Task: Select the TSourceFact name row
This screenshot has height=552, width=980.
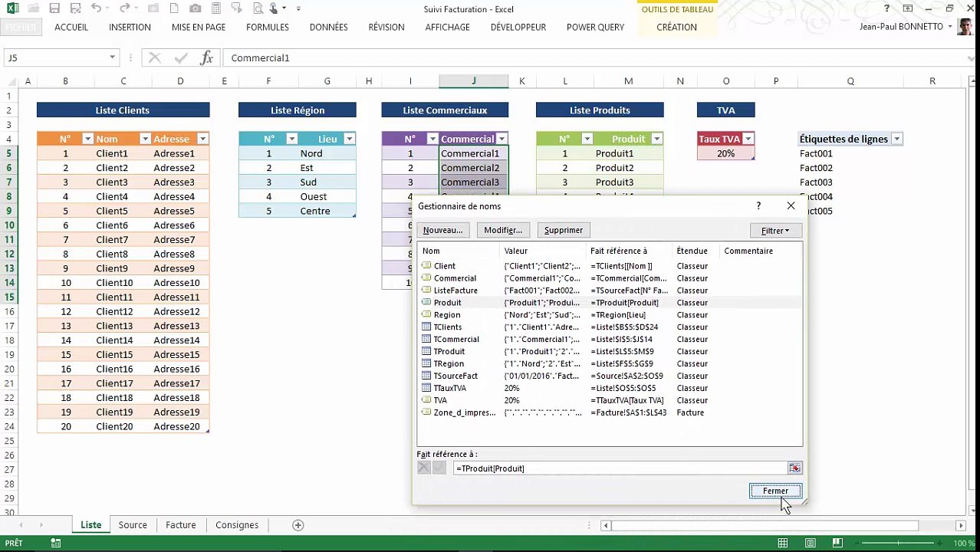Action: click(x=610, y=376)
